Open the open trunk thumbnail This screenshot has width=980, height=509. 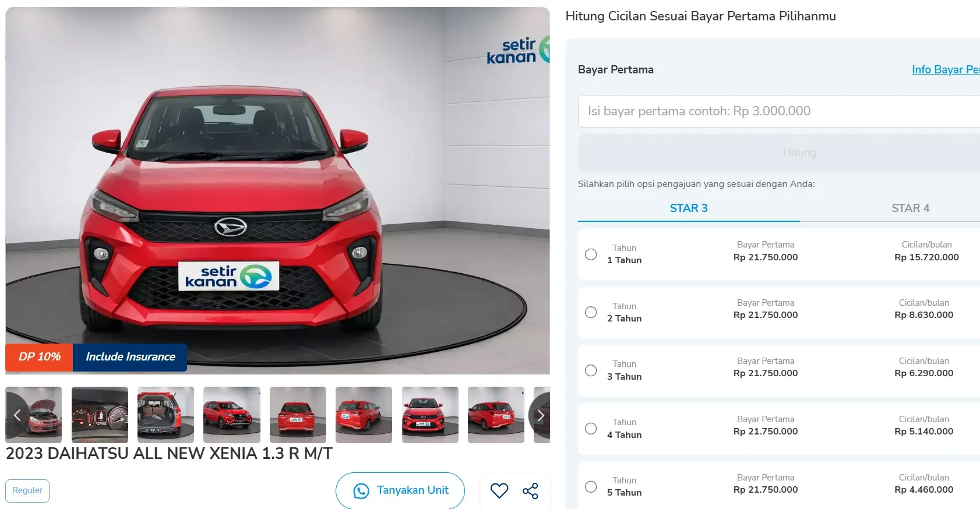[165, 415]
